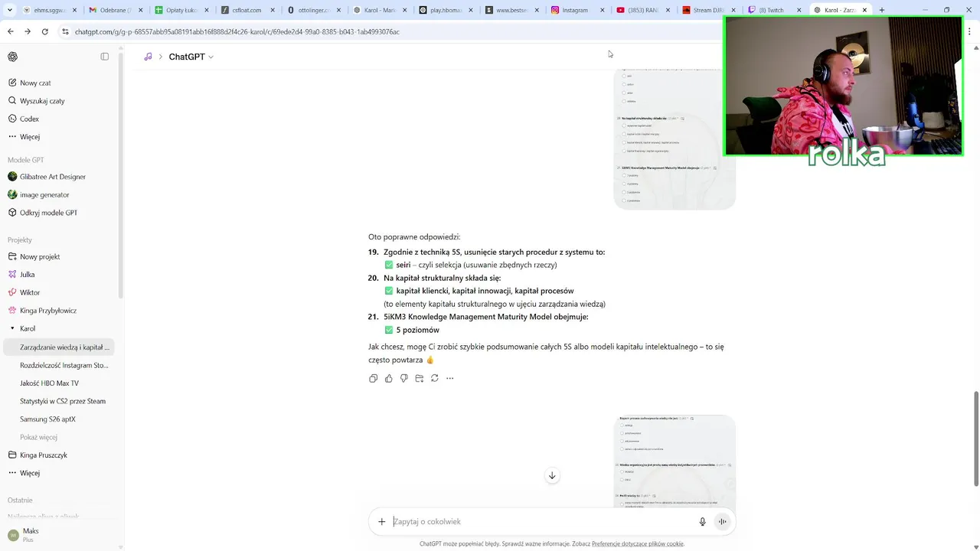This screenshot has height=551, width=980.
Task: Open chat Samsung S26 aptX
Action: (x=57, y=419)
